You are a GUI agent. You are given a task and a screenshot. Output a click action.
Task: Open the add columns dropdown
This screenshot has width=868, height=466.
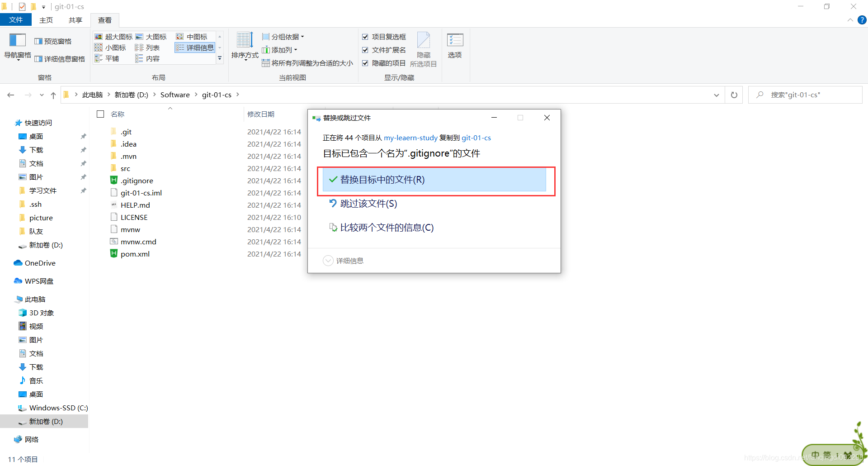click(x=279, y=50)
